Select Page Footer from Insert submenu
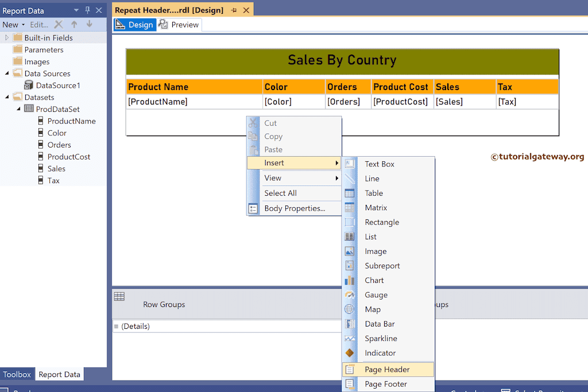 click(x=388, y=384)
